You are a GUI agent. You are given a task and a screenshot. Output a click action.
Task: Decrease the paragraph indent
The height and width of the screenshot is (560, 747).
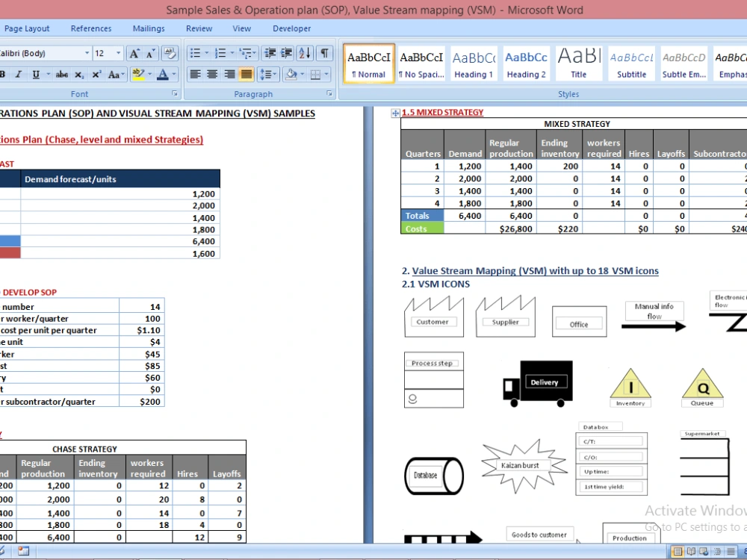coord(270,53)
